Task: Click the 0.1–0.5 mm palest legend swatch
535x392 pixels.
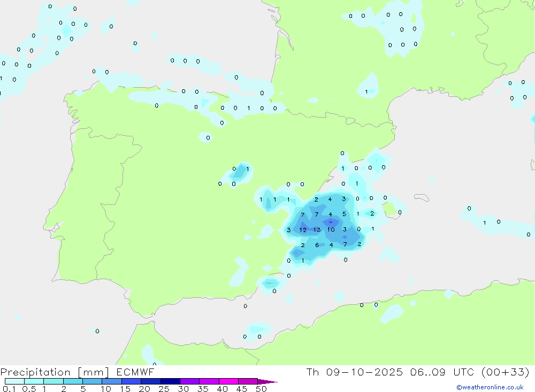Action: 14,381
